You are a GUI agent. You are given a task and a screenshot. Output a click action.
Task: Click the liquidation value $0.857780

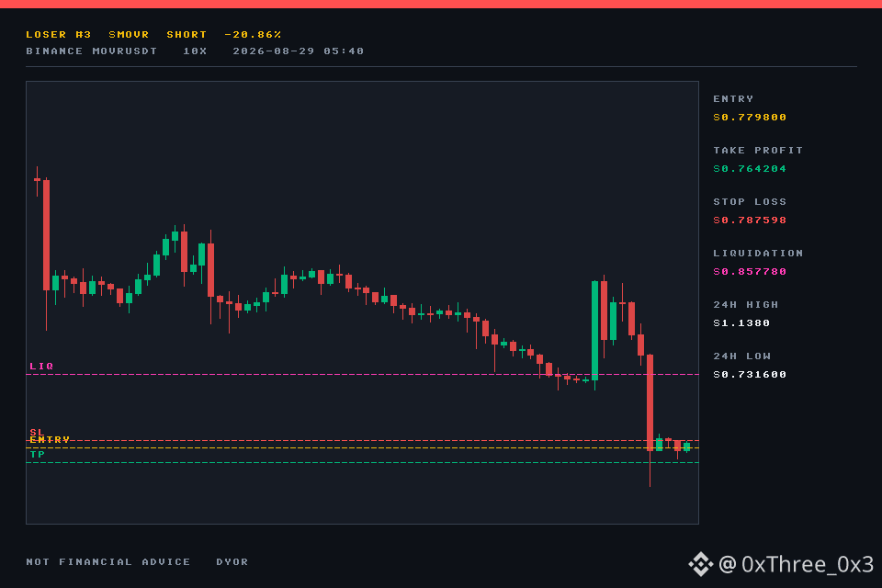pyautogui.click(x=750, y=271)
